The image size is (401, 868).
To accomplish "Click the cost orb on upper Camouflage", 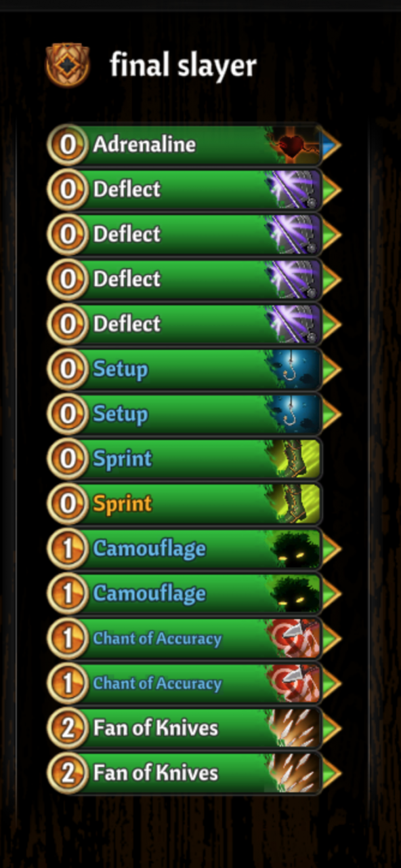I will pos(68,549).
